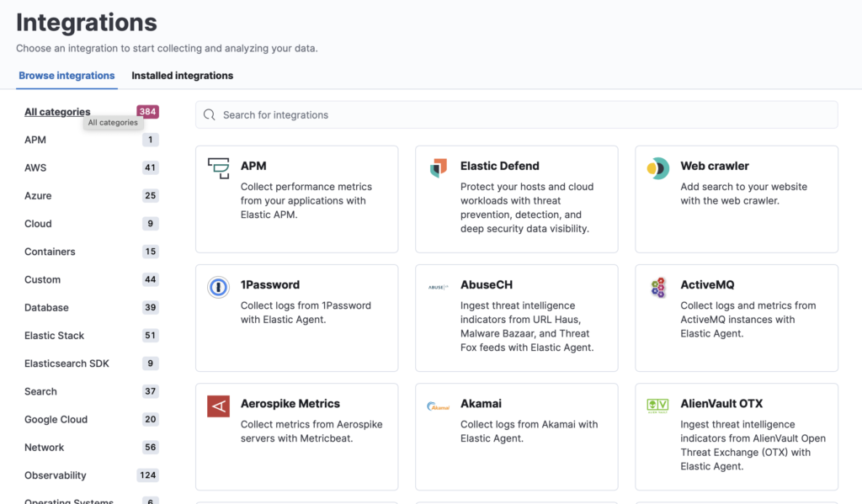This screenshot has height=504, width=862.
Task: Select the Containers category
Action: click(x=51, y=251)
